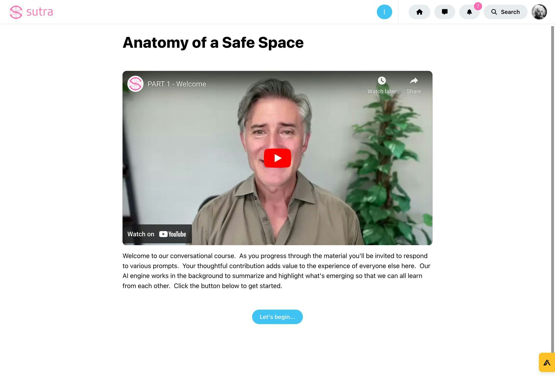Click 'Watch on YouTube' in the video
This screenshot has height=392, width=555.
point(157,234)
